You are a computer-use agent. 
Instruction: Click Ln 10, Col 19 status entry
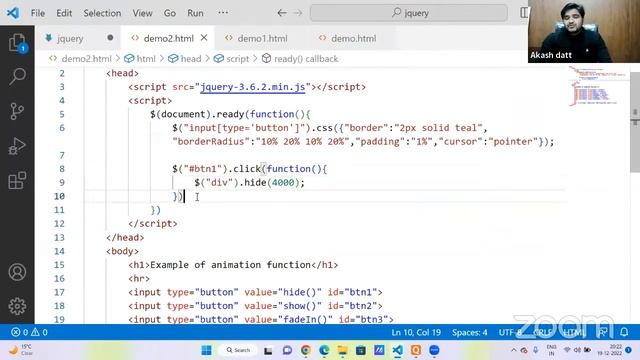416,332
